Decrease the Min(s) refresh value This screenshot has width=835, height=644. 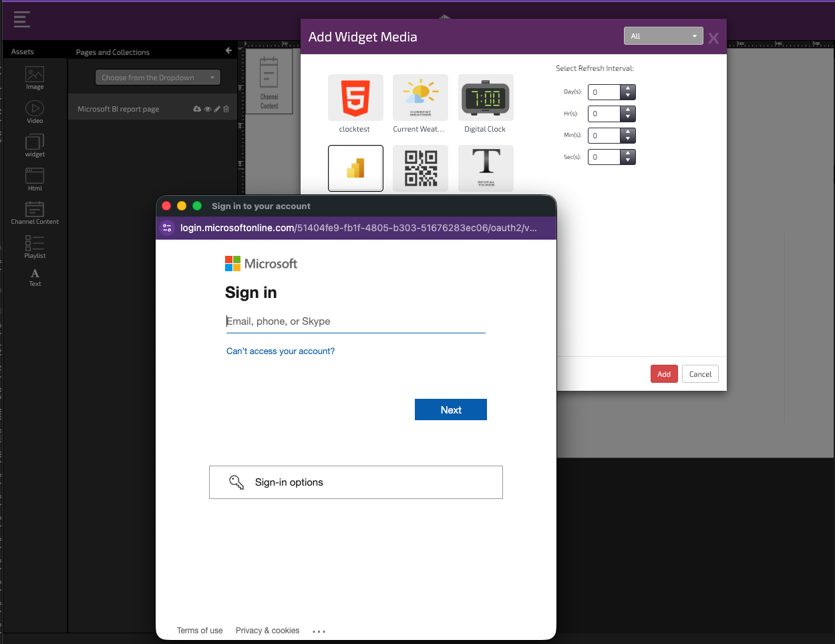(x=628, y=140)
